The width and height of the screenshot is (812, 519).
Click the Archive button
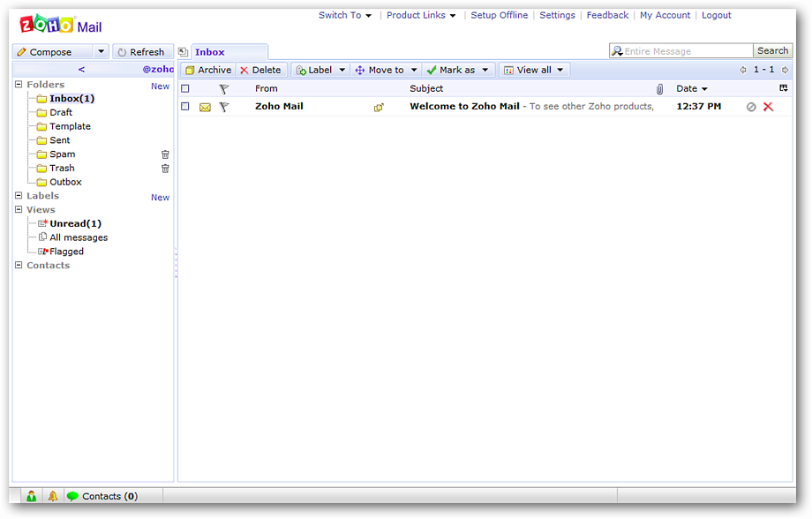click(x=208, y=70)
